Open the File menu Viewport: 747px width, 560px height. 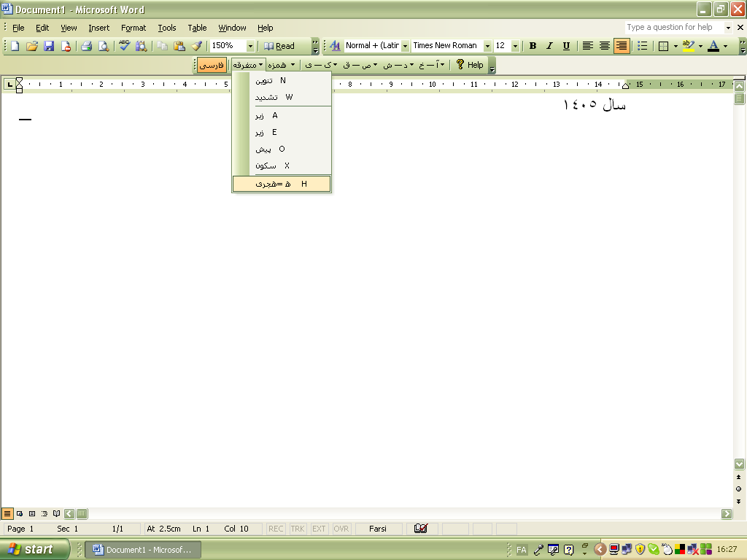18,28
